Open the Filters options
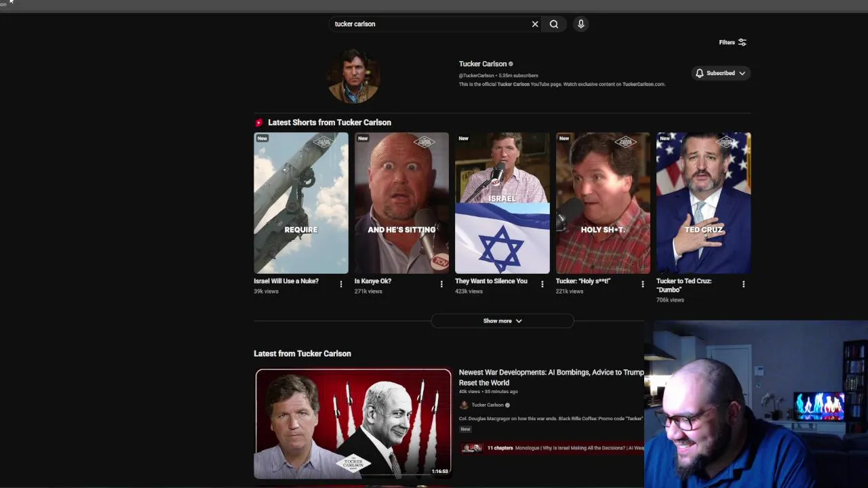This screenshot has width=868, height=488. (x=732, y=42)
